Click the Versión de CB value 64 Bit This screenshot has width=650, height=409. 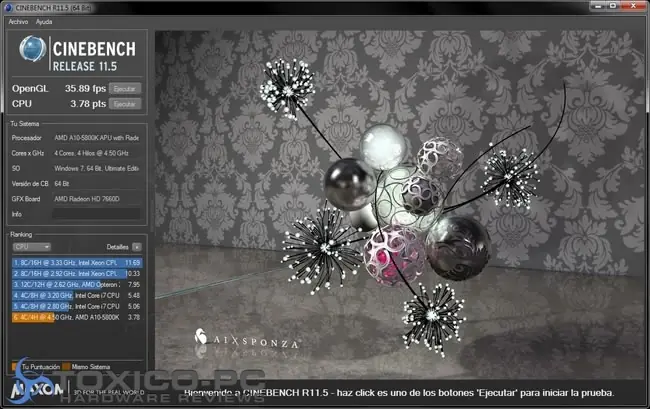(62, 184)
